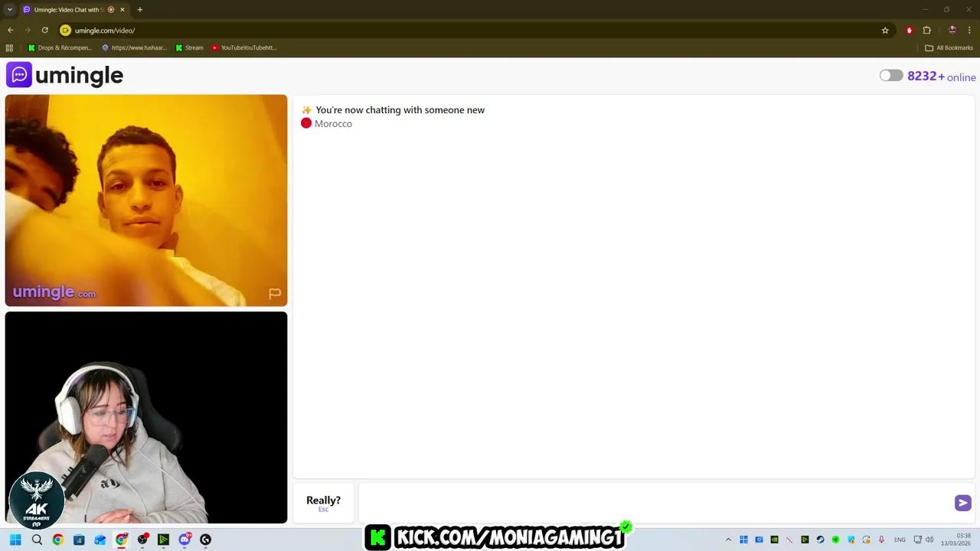
Task: Click the Windows Security shield tray icon
Action: click(851, 540)
